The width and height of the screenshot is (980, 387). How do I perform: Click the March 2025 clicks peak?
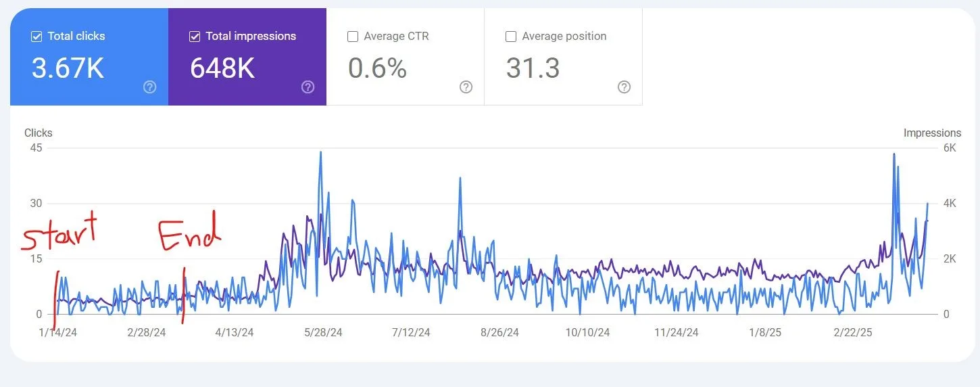coord(894,154)
